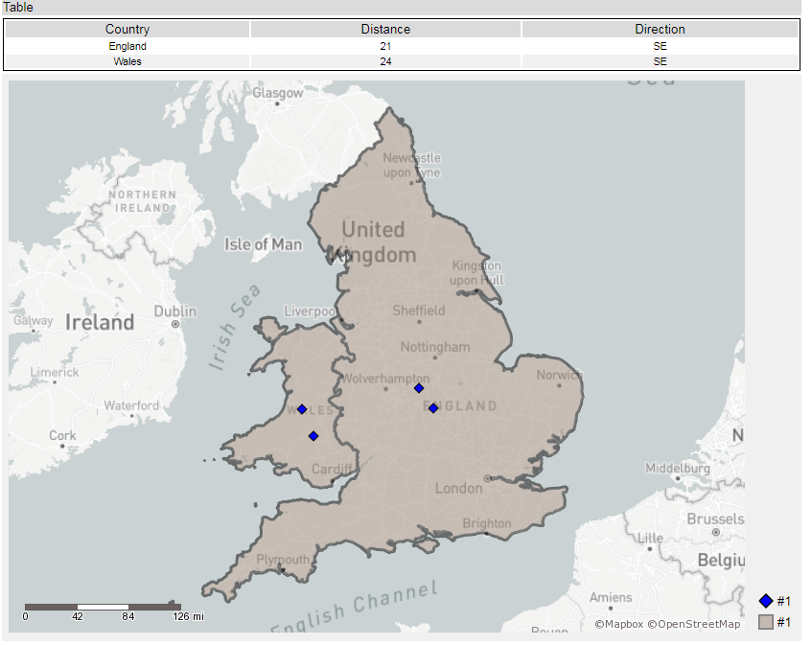Viewport: 812px width, 645px height.
Task: Click the Waterford label on the map
Action: (131, 405)
